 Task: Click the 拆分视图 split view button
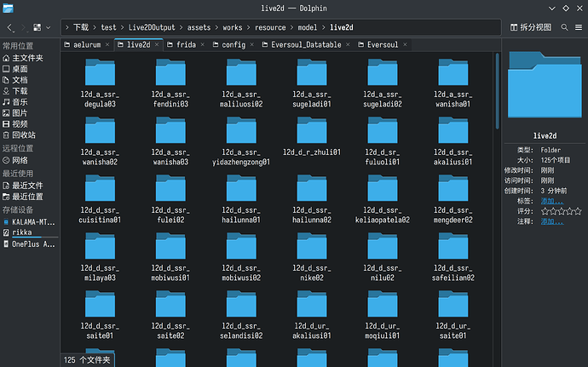point(531,27)
